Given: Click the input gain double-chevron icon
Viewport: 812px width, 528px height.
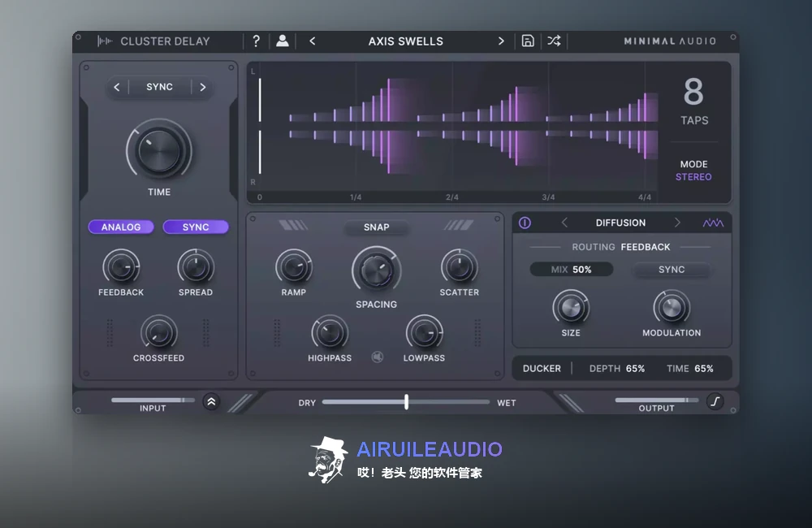Looking at the screenshot, I should tap(211, 401).
